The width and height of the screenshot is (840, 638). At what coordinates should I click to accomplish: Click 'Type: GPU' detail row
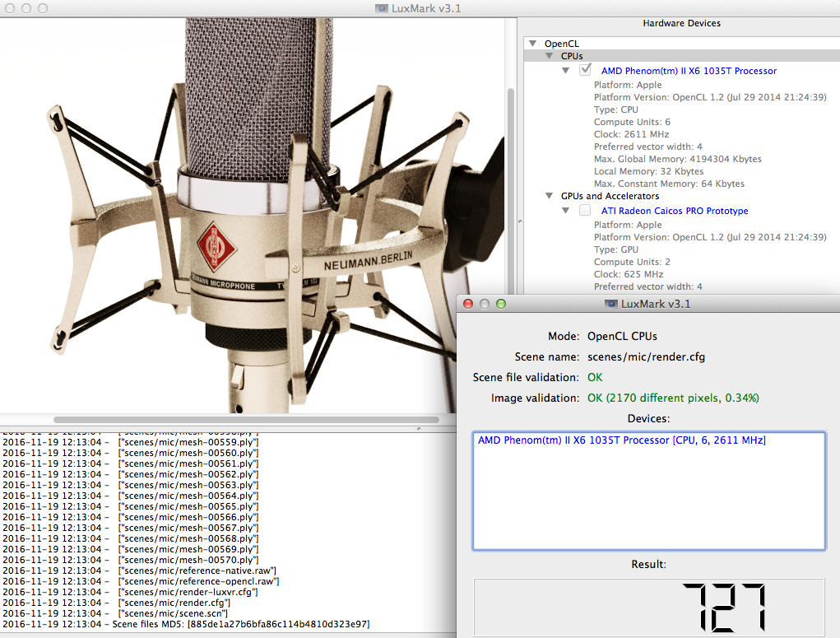(615, 249)
